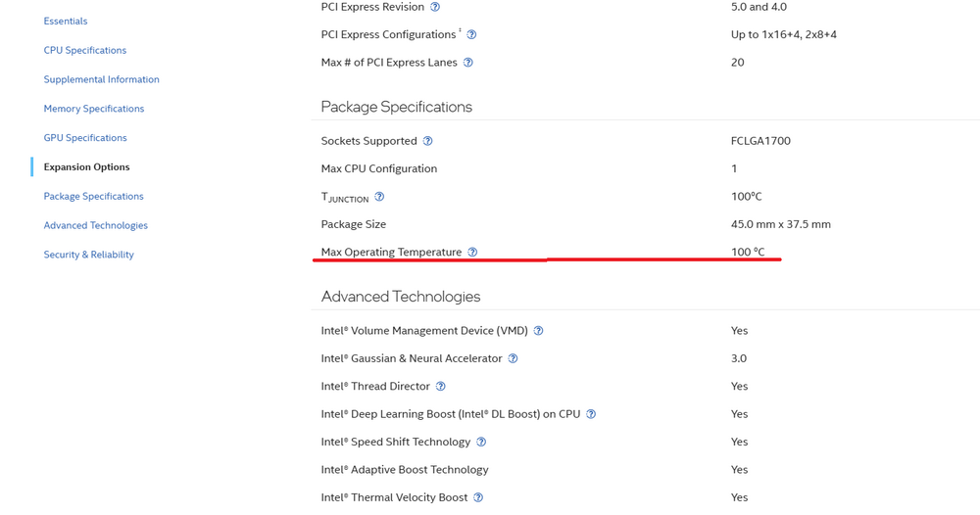The image size is (980, 515).
Task: Open Advanced Technologies sidebar link
Action: [96, 225]
